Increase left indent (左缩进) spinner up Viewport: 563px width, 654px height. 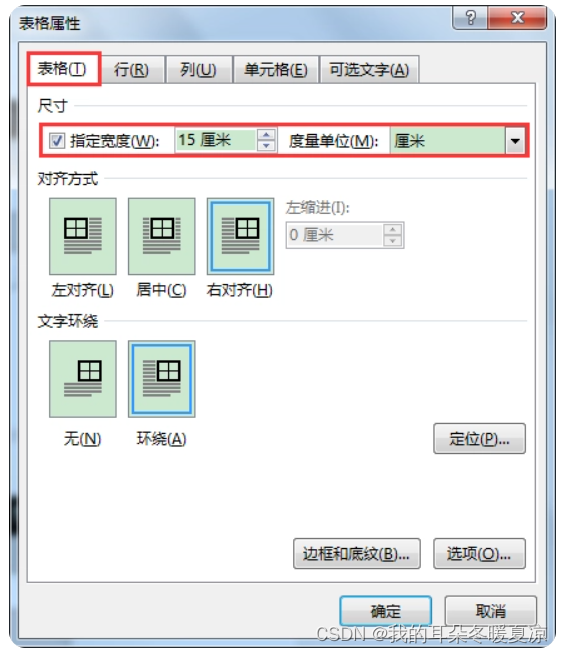click(392, 229)
